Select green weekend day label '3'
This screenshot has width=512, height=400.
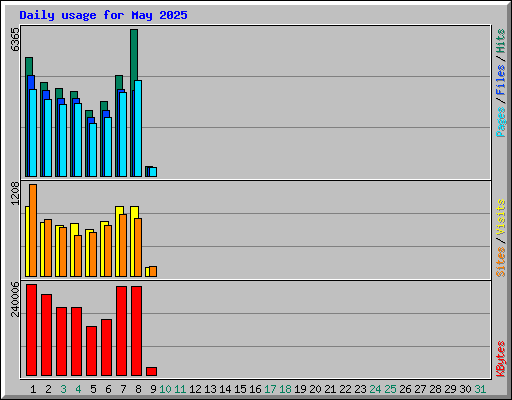(63, 389)
